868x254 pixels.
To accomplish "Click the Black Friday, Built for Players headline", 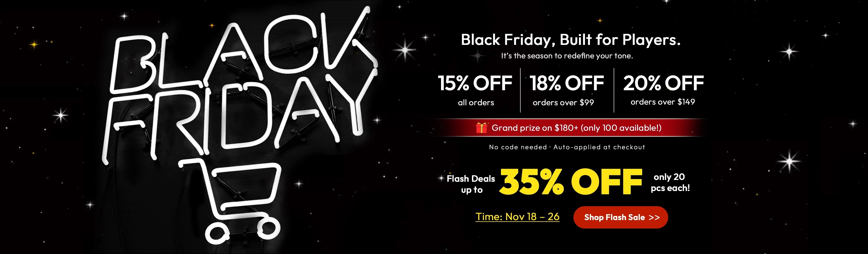I will [571, 40].
